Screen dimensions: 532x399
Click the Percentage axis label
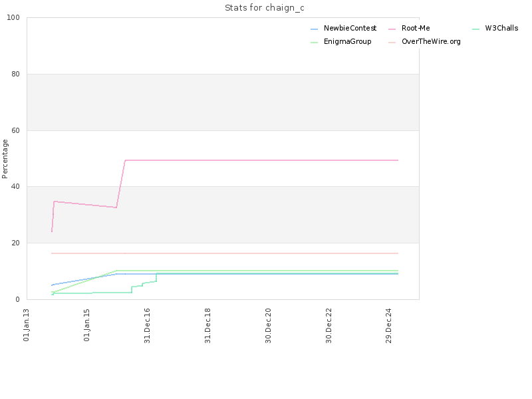coord(5,159)
